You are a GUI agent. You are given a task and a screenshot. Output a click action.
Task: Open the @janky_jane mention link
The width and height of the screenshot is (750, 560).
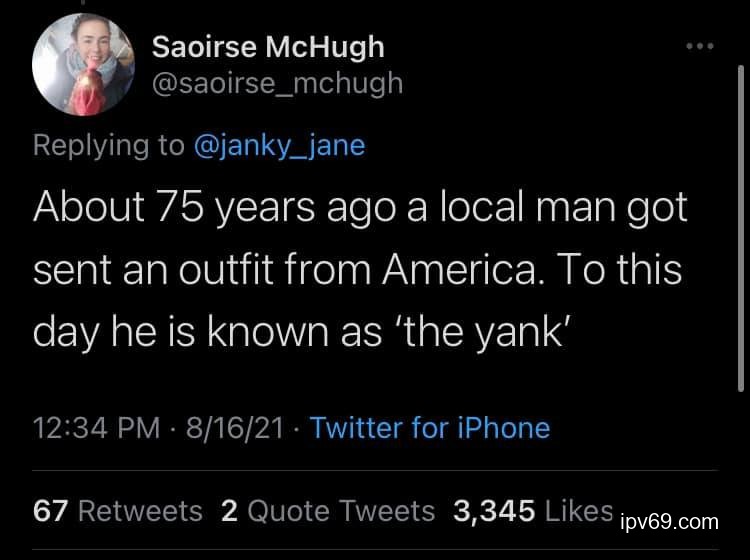(279, 146)
